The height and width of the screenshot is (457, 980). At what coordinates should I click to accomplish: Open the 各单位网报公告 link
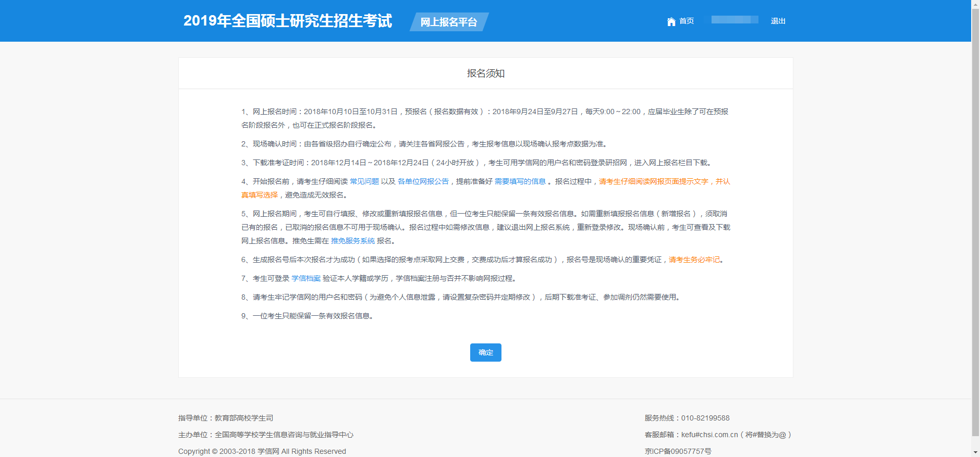click(x=423, y=181)
